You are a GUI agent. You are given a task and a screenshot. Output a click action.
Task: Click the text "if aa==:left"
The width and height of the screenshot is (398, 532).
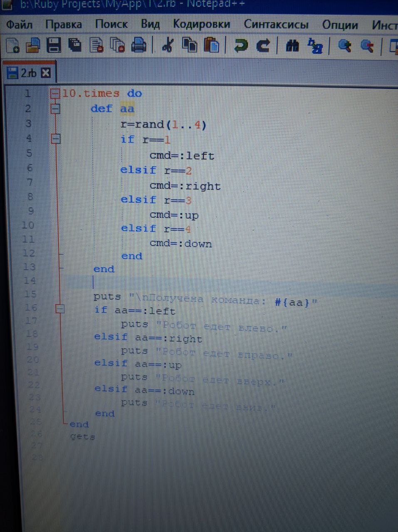(x=135, y=310)
